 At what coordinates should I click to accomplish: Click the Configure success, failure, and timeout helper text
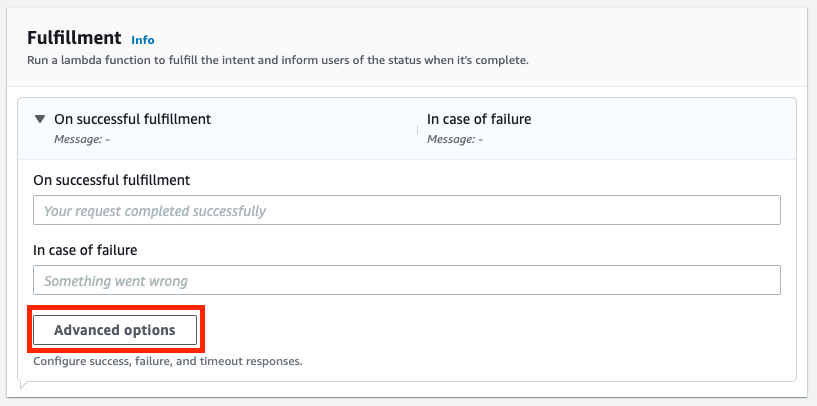point(168,361)
